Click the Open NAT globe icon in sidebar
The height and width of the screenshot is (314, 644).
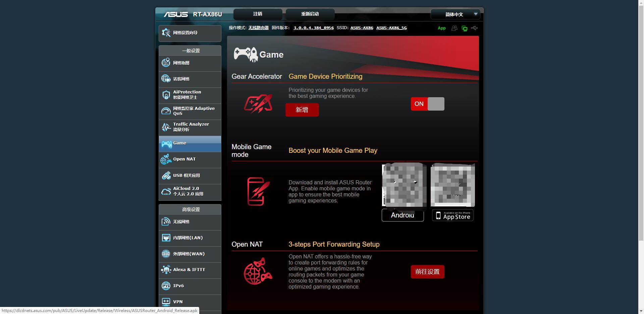click(166, 159)
